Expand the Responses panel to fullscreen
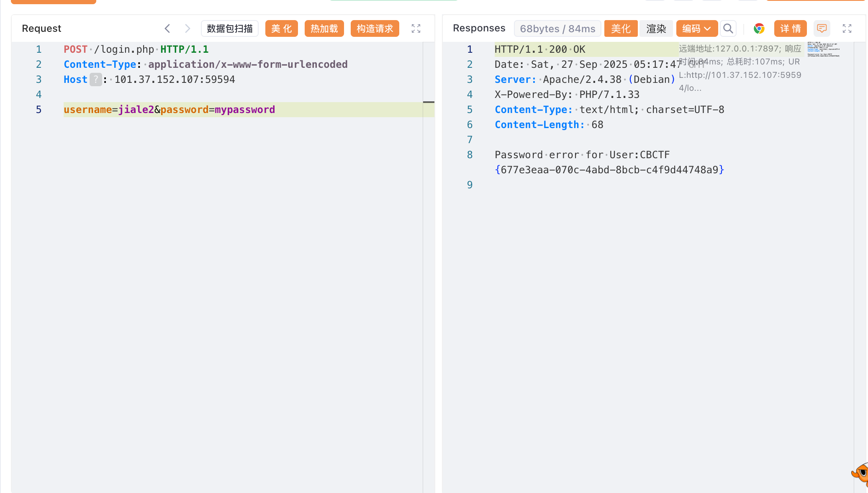The height and width of the screenshot is (493, 868). (x=847, y=28)
